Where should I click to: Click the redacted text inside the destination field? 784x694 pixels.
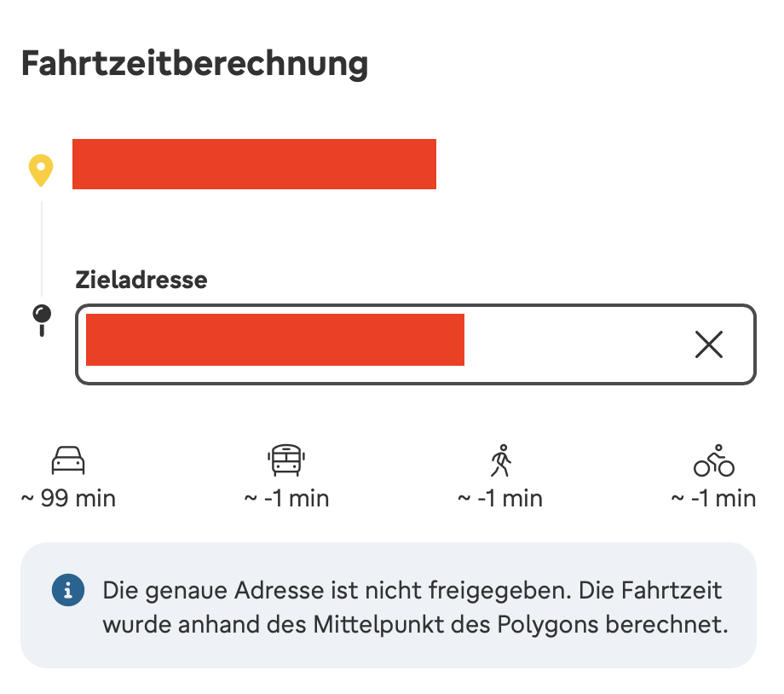click(275, 340)
